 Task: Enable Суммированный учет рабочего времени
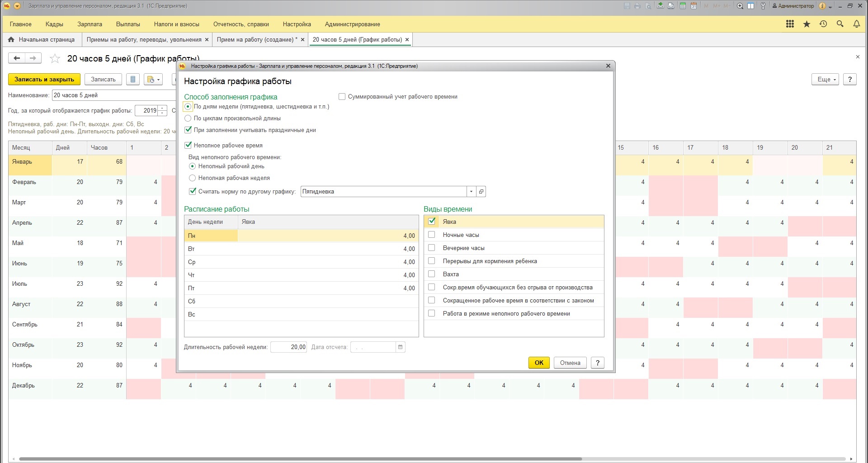[x=342, y=96]
